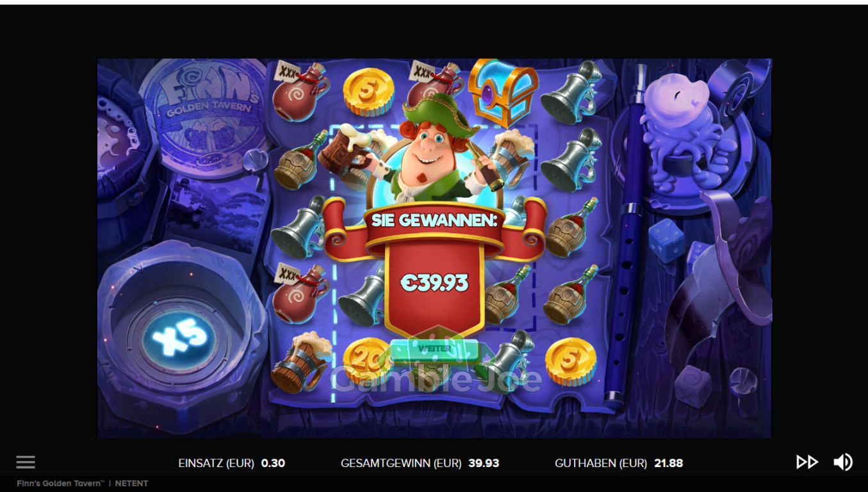Click the green WEITER button
This screenshot has height=492, width=868.
[435, 349]
